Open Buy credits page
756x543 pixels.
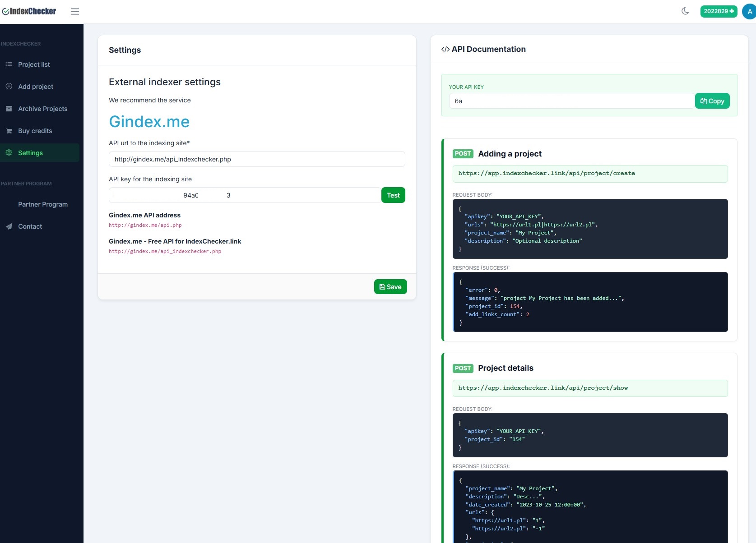(35, 131)
